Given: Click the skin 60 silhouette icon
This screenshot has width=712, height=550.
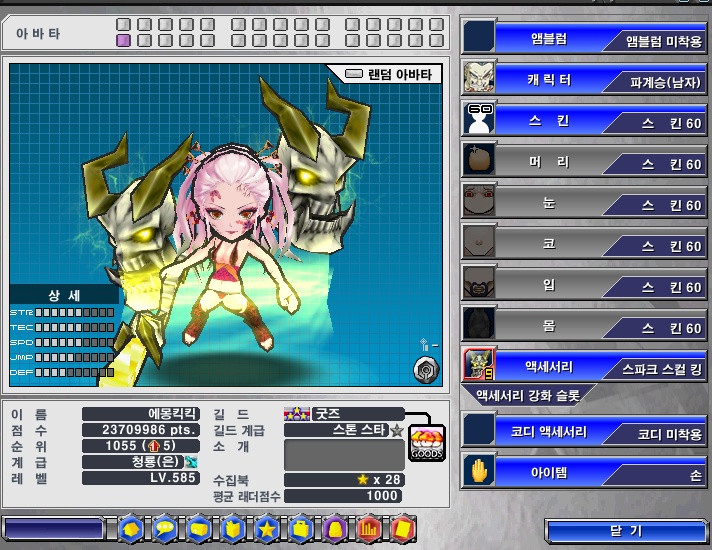Looking at the screenshot, I should click(x=479, y=118).
